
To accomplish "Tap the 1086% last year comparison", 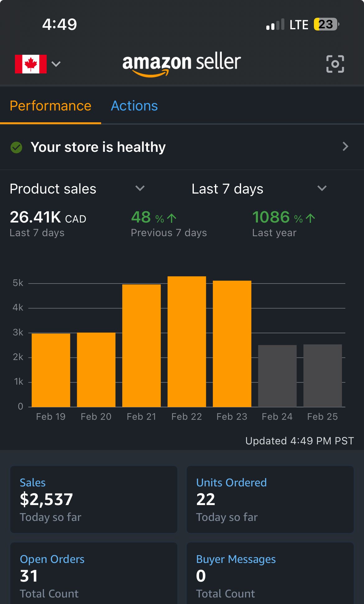I will click(283, 223).
